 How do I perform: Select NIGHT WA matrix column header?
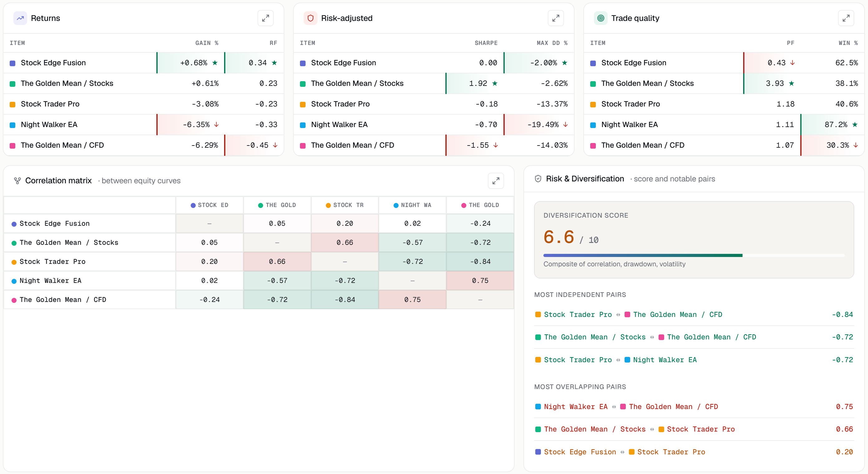pyautogui.click(x=412, y=205)
